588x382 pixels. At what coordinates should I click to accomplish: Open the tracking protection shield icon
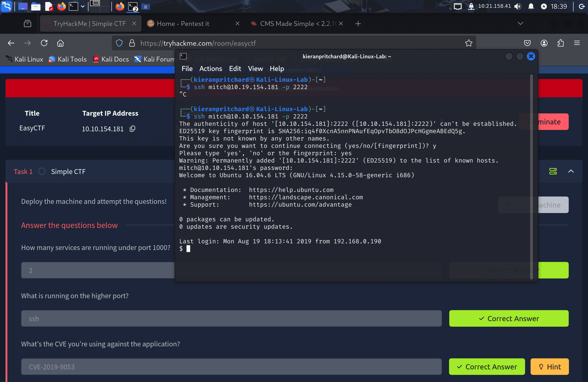pyautogui.click(x=119, y=43)
